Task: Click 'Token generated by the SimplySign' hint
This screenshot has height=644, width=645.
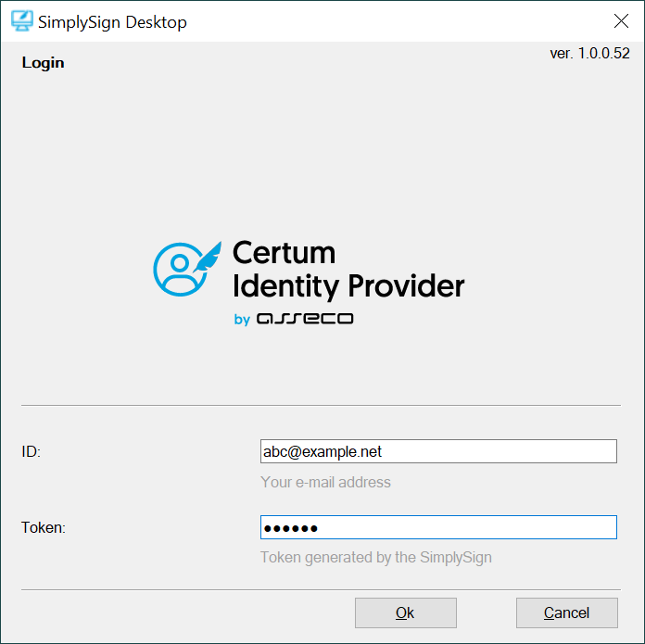Action: (x=376, y=558)
